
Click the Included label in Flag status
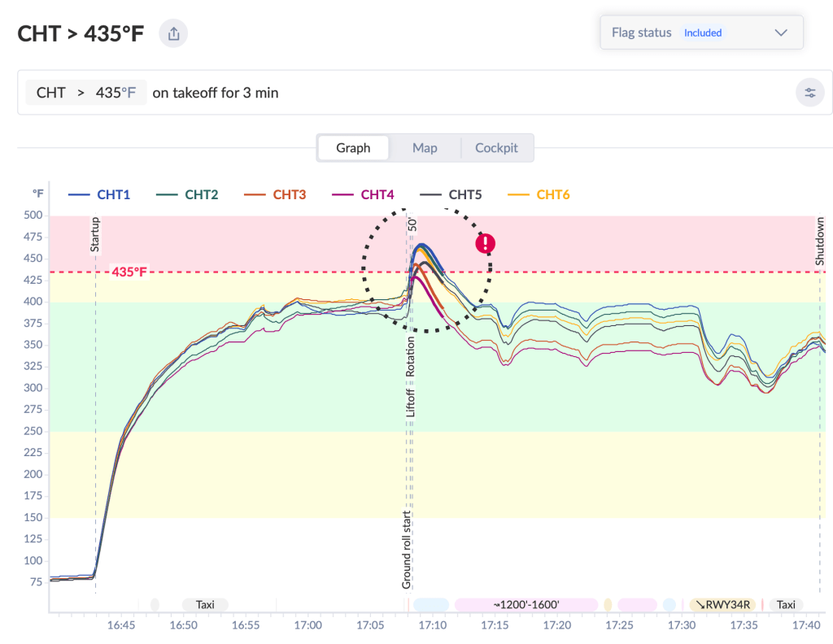pyautogui.click(x=702, y=33)
